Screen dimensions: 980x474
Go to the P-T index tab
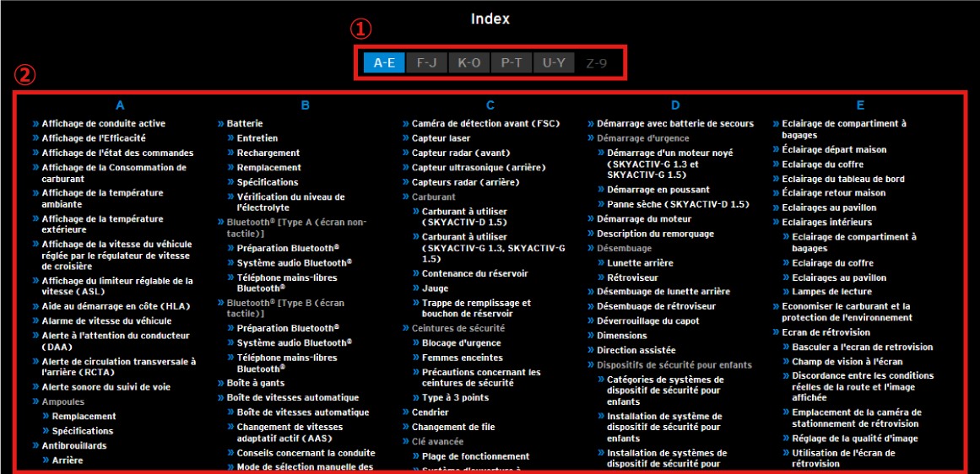pos(511,62)
